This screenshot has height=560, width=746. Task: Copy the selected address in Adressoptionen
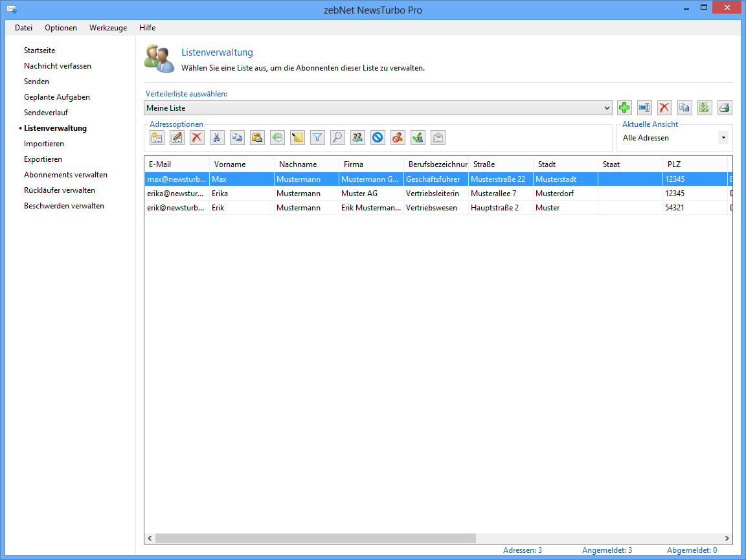click(237, 138)
